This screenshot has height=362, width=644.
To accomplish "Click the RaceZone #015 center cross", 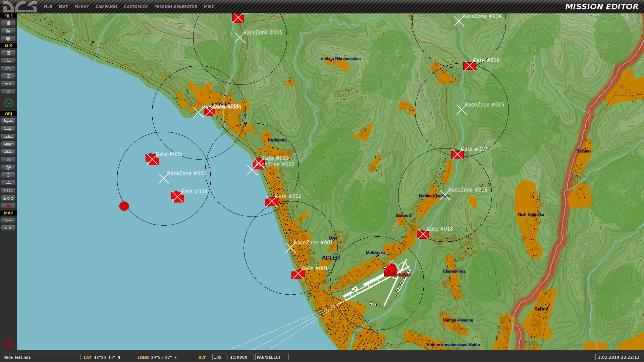I will [x=462, y=110].
